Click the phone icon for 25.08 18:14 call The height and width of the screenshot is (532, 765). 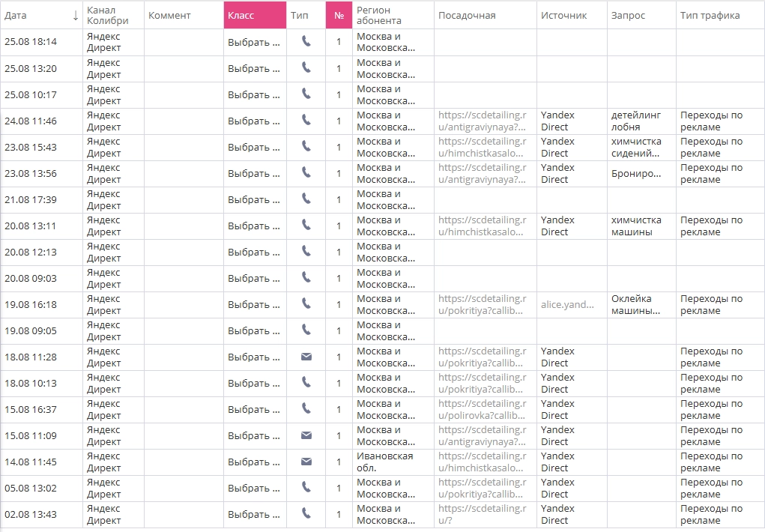click(x=306, y=41)
